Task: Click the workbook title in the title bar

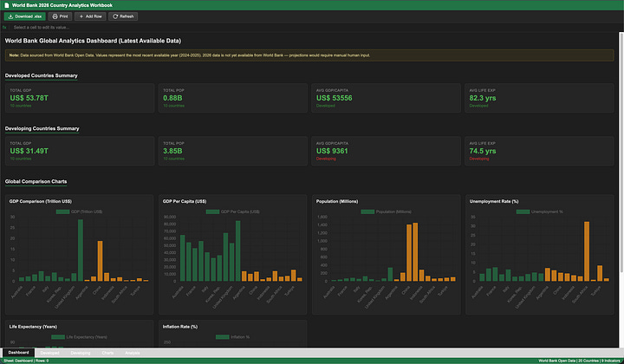Action: (x=62, y=5)
